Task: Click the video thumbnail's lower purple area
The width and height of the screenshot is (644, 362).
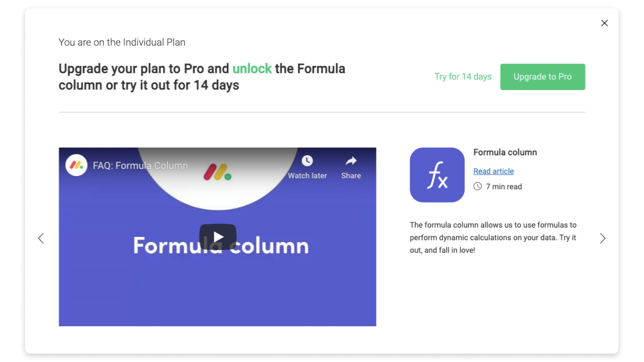Action: click(217, 295)
